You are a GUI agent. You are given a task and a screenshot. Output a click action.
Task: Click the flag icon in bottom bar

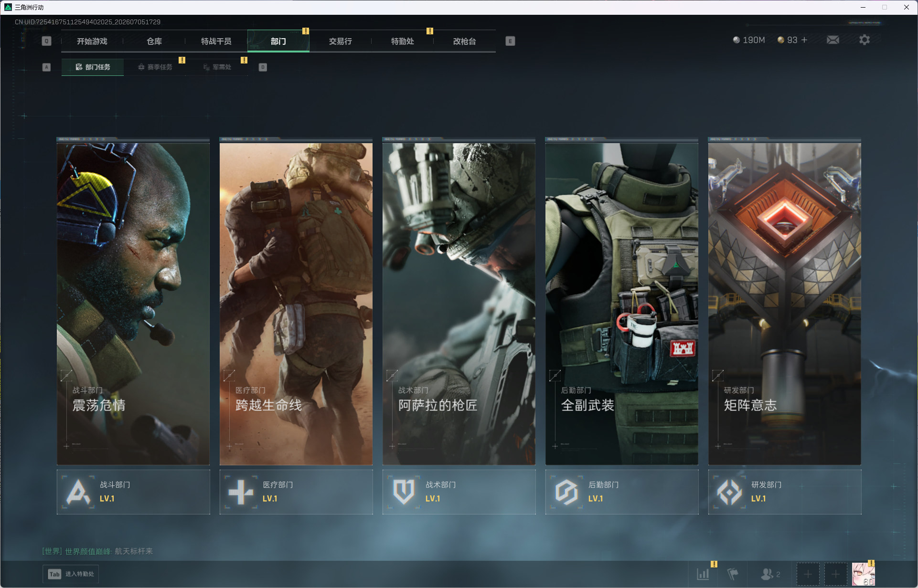coord(732,574)
